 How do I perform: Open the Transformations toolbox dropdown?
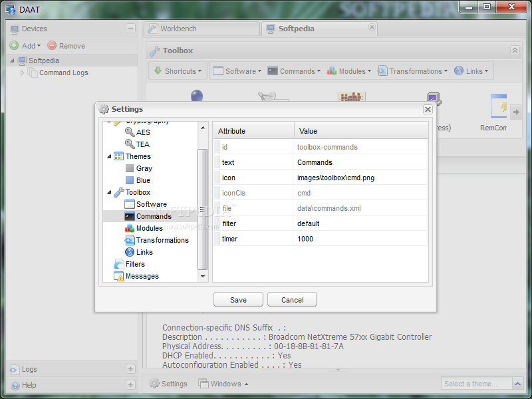pos(412,71)
